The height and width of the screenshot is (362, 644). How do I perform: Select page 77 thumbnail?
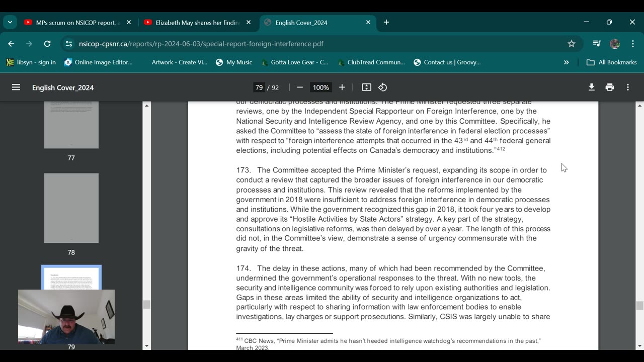71,125
